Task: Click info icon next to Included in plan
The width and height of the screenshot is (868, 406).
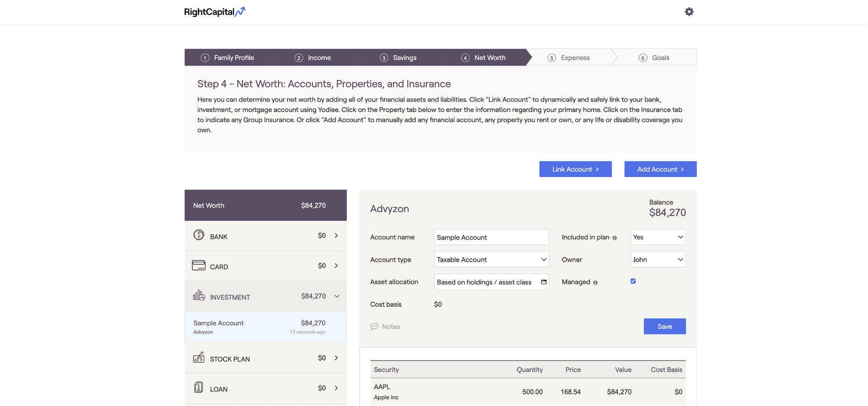Action: tap(614, 238)
